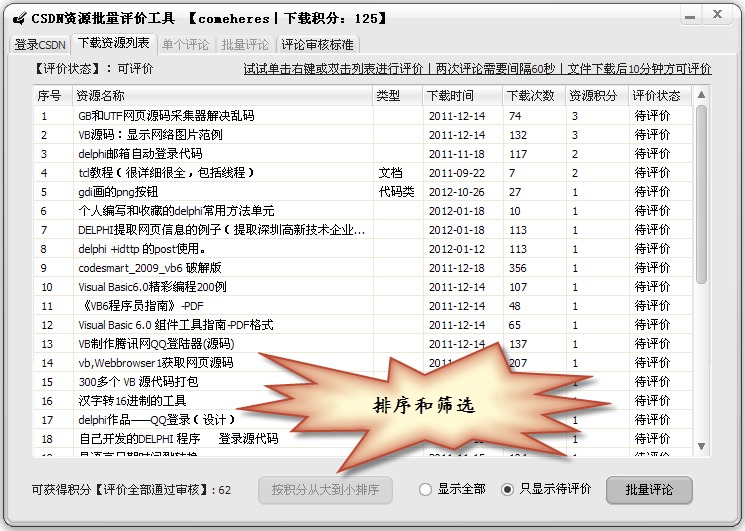Select row Visual Basic6.0精彩编程200例

coord(363,287)
